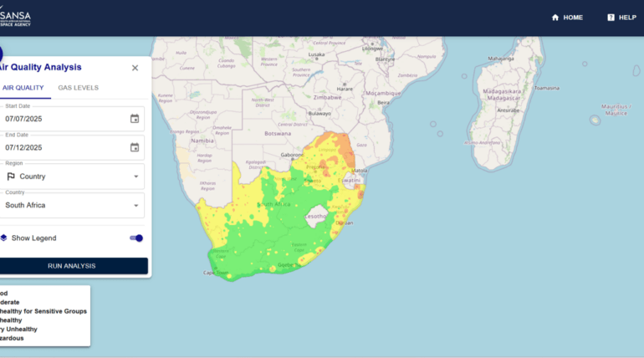Expand the Country dropdown showing South Africa

pos(135,205)
